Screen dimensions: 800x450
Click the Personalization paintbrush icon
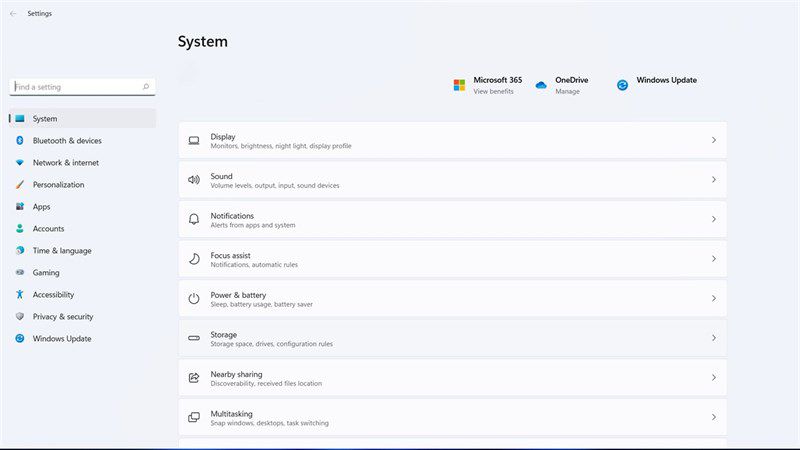point(20,184)
